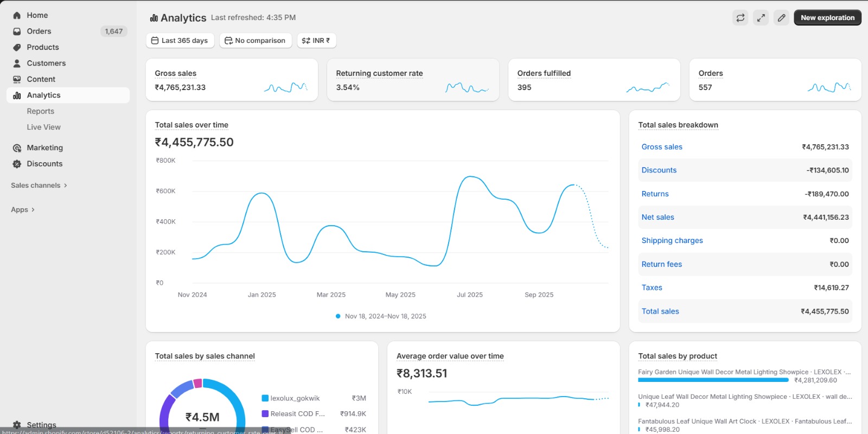Click the Discounts badge icon
Image resolution: width=868 pixels, height=434 pixels.
[17, 164]
